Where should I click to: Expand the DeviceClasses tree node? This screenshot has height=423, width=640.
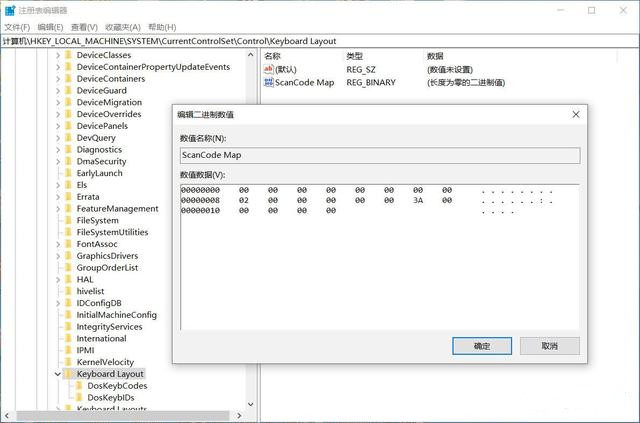click(57, 55)
